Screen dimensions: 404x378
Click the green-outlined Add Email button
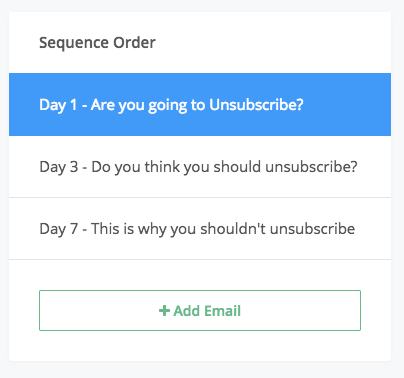pos(200,310)
